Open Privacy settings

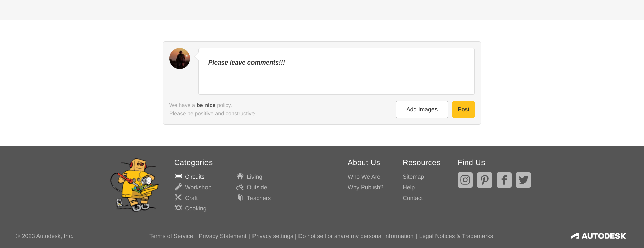click(x=273, y=236)
